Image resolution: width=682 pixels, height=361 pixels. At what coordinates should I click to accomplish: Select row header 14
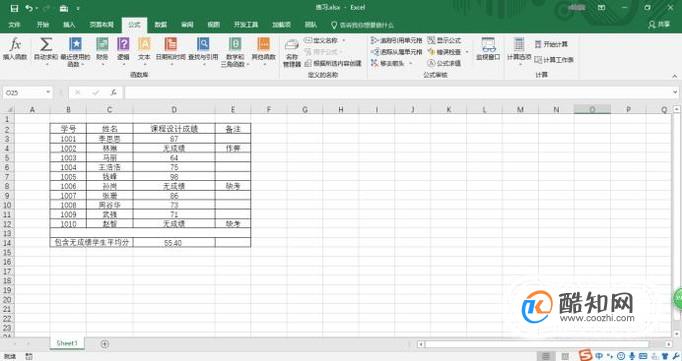7,243
